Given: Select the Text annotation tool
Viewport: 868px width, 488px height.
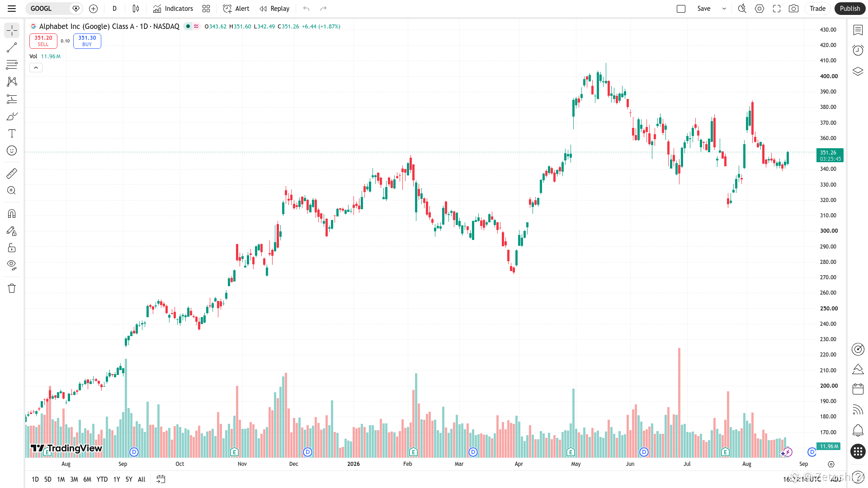Looking at the screenshot, I should pyautogui.click(x=12, y=133).
